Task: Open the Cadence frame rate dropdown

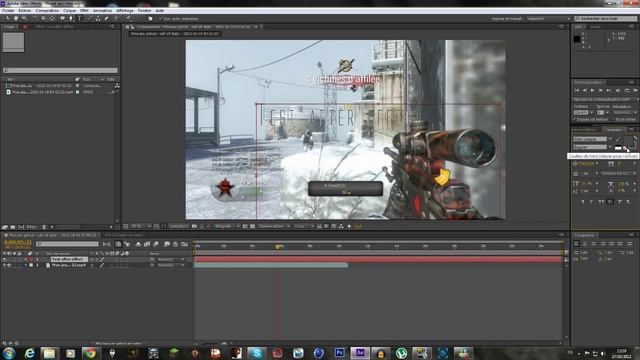Action: coord(583,113)
